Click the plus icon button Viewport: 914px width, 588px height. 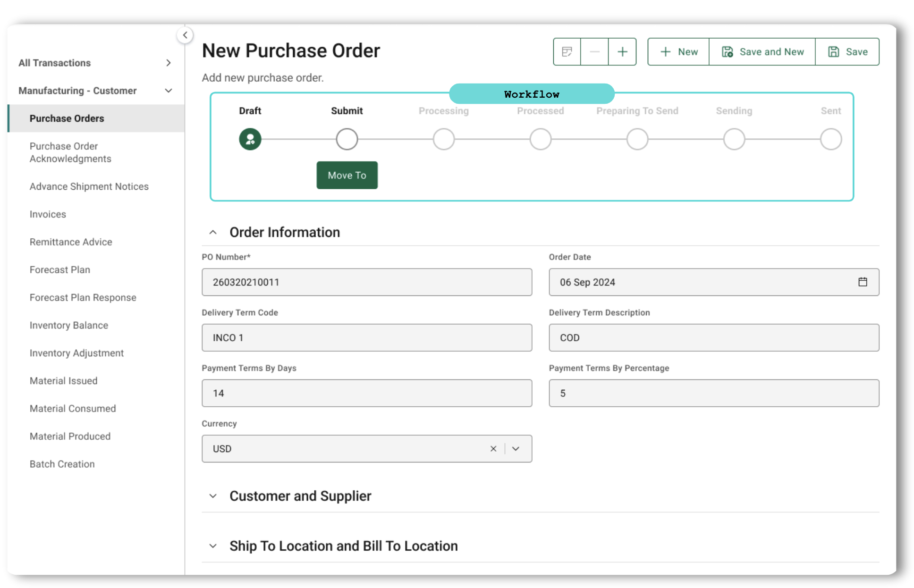coord(622,52)
